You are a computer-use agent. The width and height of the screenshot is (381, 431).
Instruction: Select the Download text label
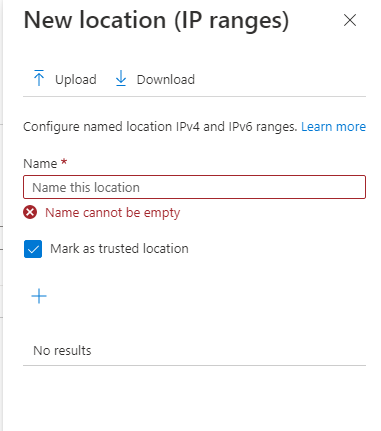click(166, 79)
